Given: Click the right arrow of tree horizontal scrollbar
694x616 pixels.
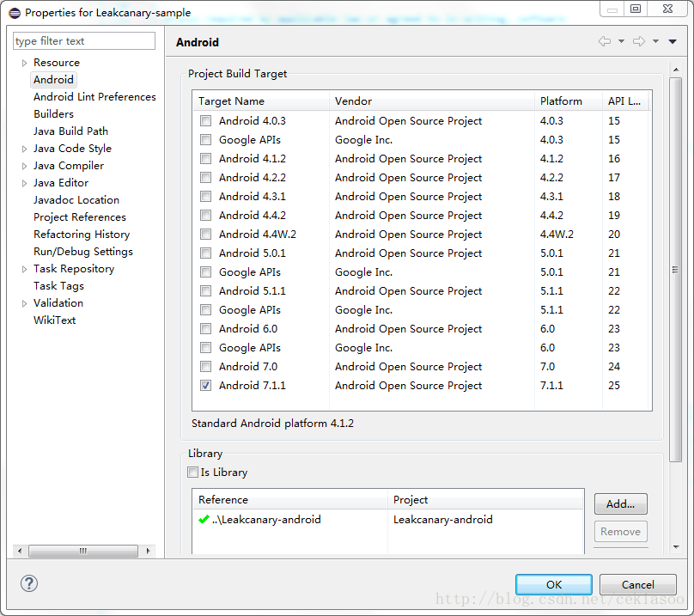Looking at the screenshot, I should click(x=148, y=551).
